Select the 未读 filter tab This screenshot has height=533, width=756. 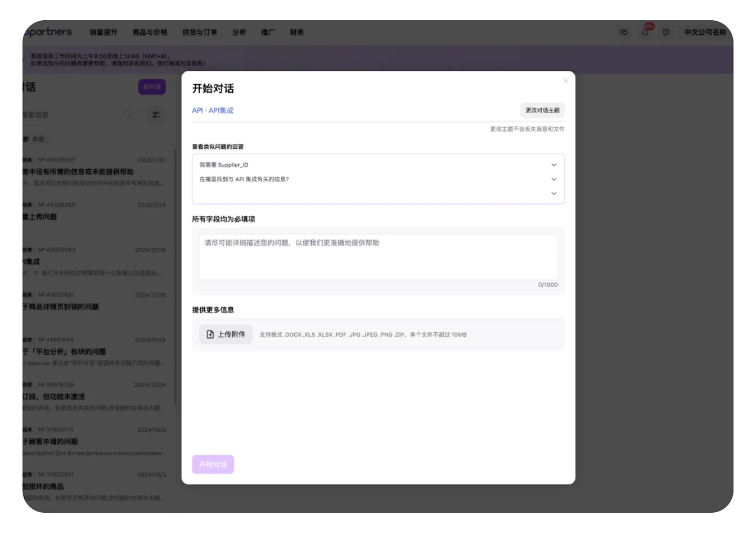[x=38, y=139]
